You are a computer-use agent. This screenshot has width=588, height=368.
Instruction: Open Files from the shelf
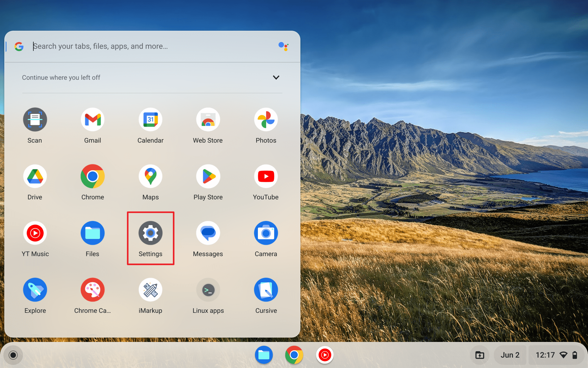(x=264, y=355)
